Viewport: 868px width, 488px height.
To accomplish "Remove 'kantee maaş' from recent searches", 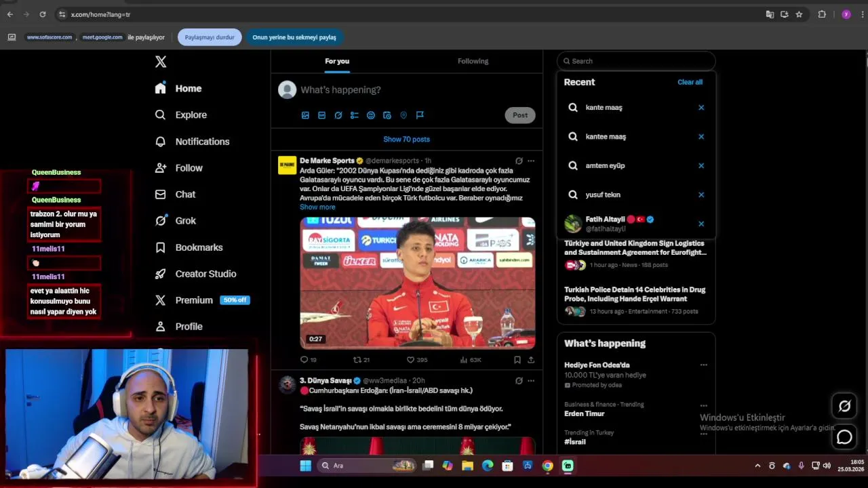I will coord(701,136).
